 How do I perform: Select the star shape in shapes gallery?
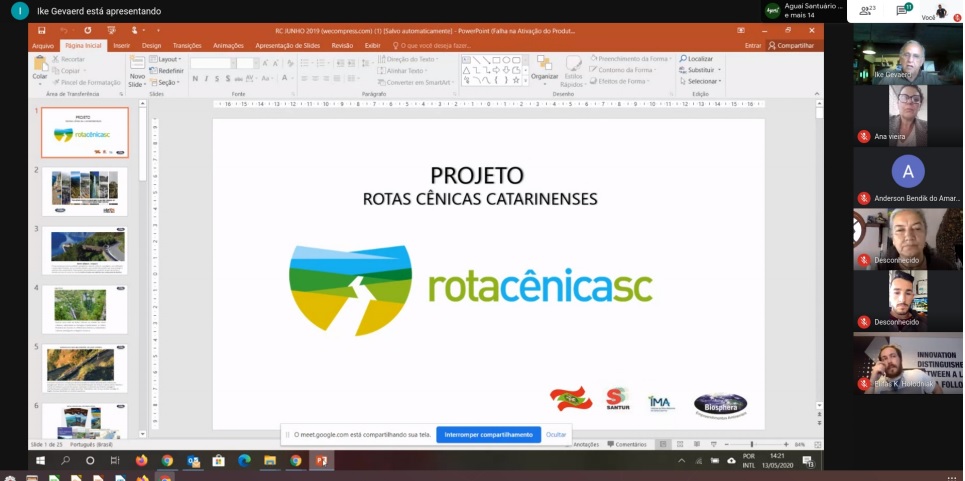[516, 80]
